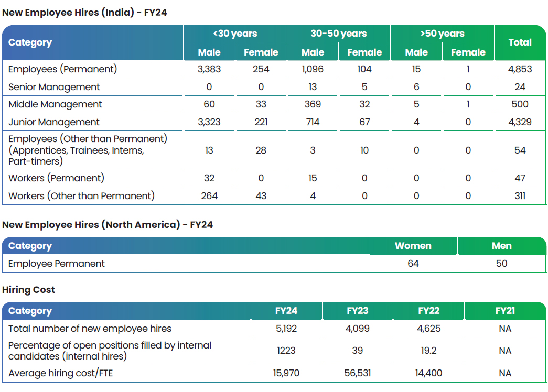Select 'Employees (Other than Permanent)' row label

(x=88, y=150)
